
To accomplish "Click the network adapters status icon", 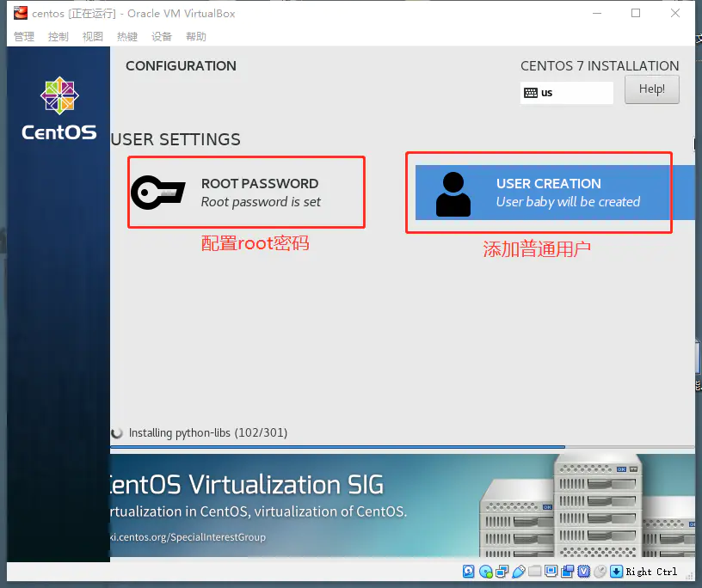I will (x=502, y=572).
